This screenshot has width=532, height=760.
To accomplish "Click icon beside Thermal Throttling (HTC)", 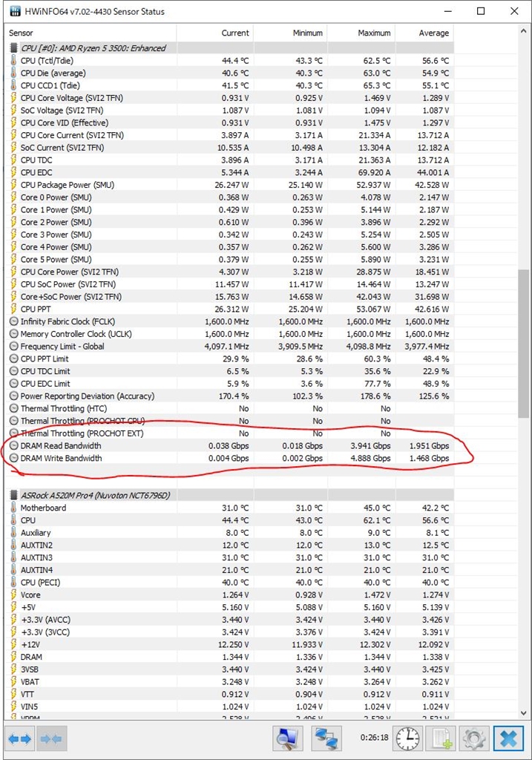I will (14, 409).
